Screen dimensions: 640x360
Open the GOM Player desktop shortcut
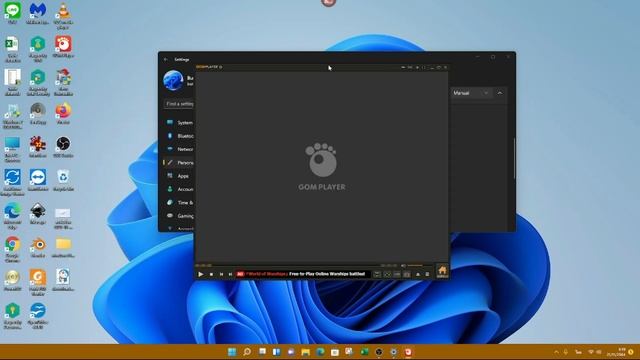(63, 47)
